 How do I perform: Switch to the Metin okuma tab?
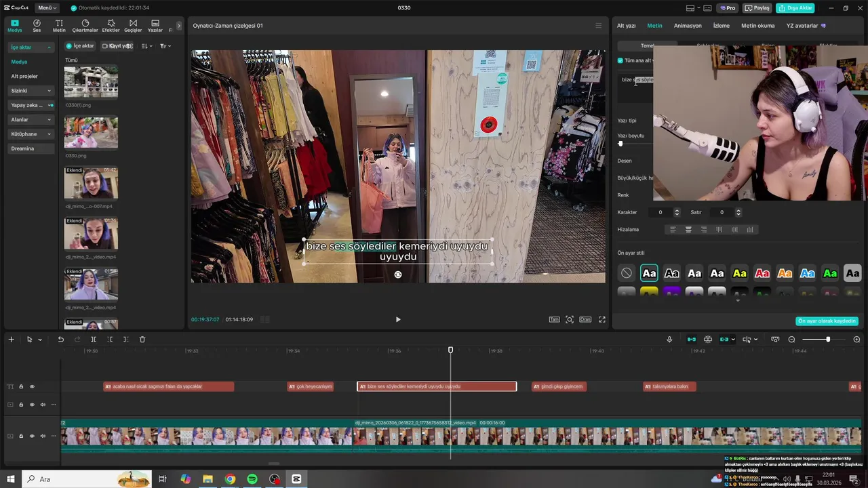[757, 26]
